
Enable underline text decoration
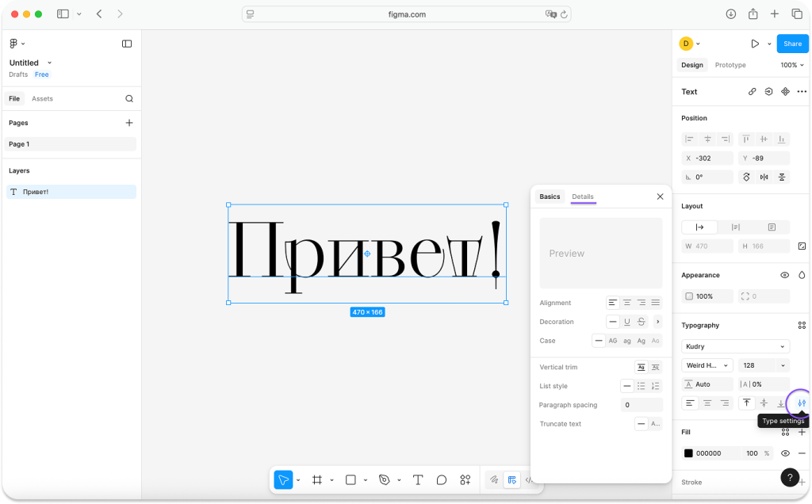(x=627, y=322)
